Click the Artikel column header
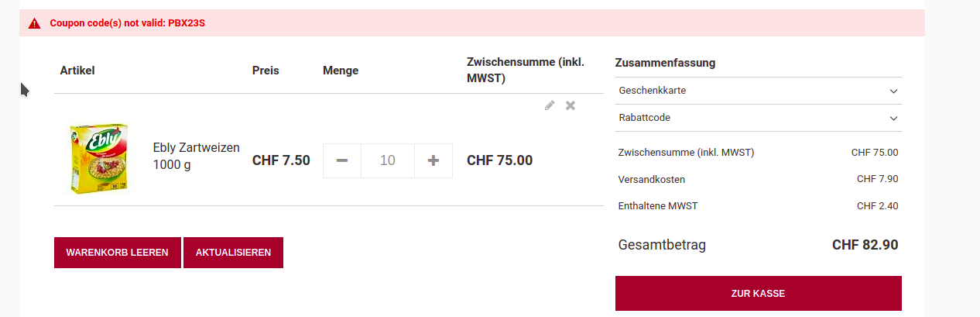Viewport: 980px width, 317px height. tap(77, 71)
